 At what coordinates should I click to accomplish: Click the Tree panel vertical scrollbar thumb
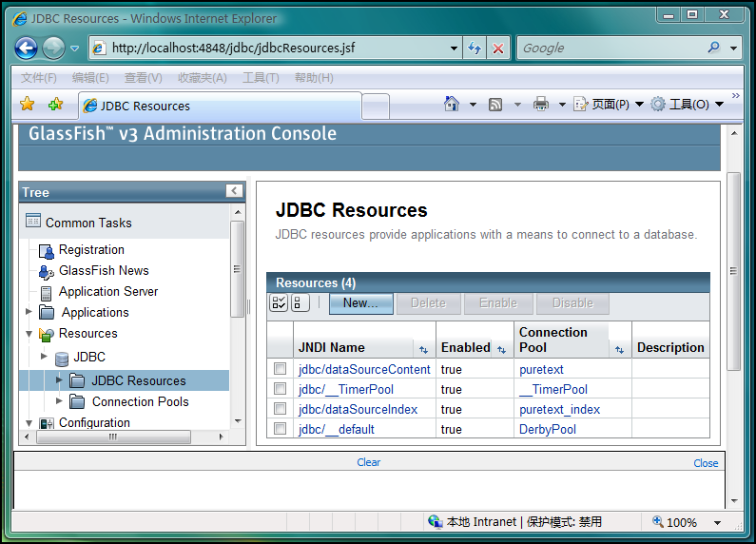click(x=237, y=268)
